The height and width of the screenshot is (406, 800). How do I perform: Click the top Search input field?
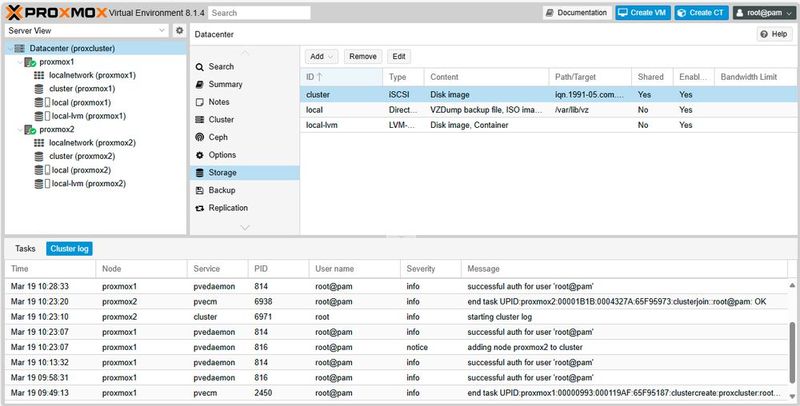259,13
